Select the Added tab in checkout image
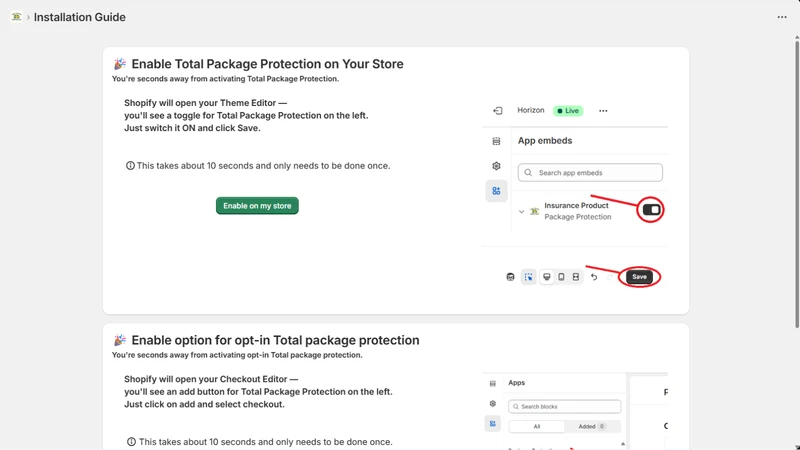 click(592, 427)
